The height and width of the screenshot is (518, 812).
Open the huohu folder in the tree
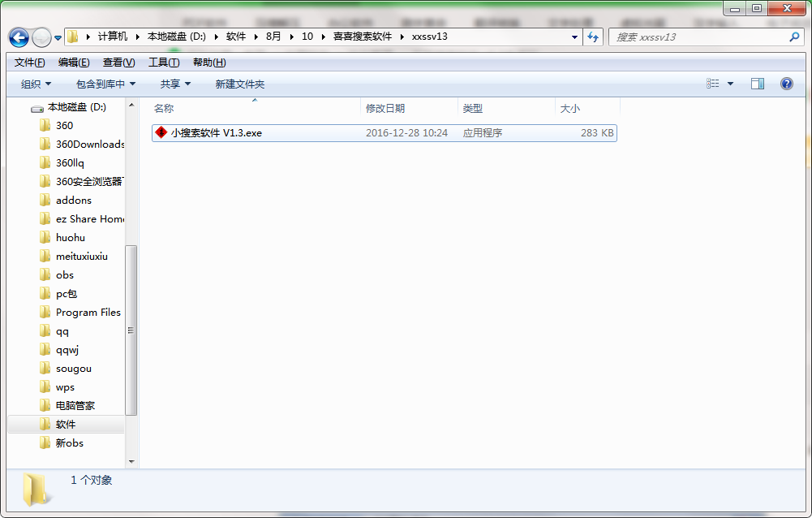[x=70, y=237]
